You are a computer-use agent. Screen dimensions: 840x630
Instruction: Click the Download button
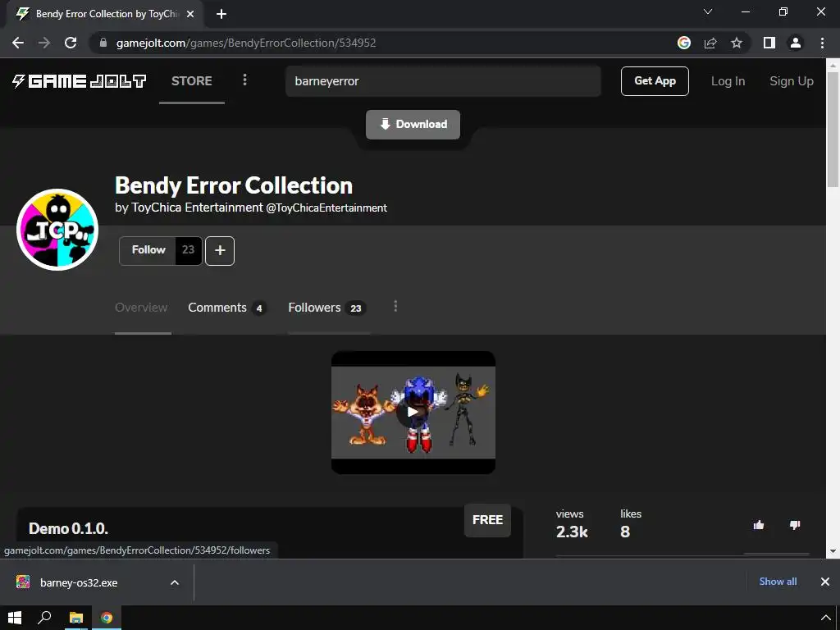pos(413,125)
